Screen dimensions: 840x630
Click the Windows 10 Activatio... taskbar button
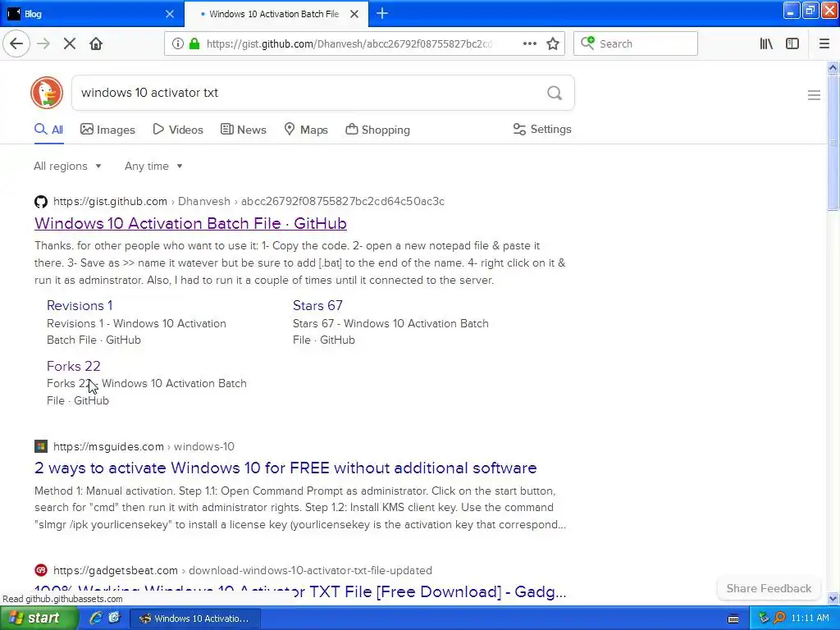pos(195,619)
